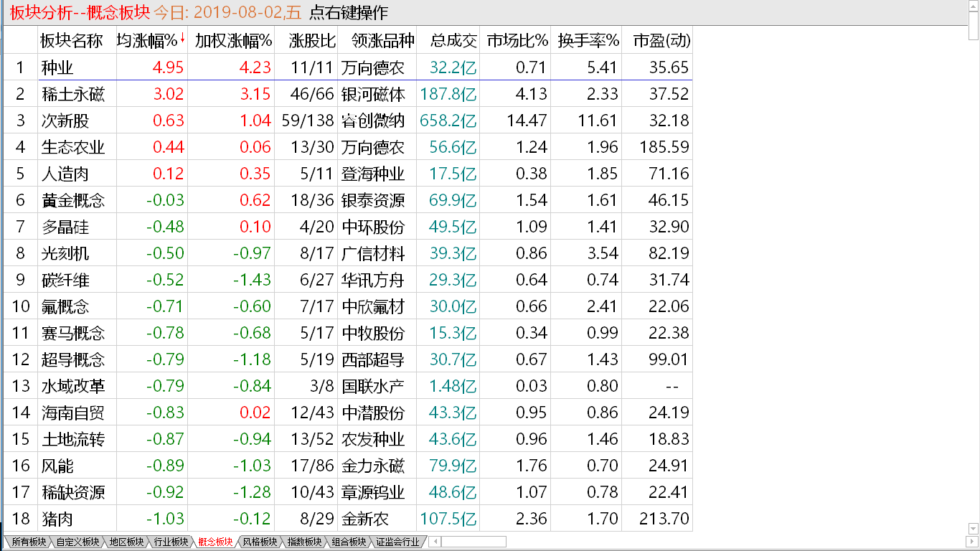Screen dimensions: 980x551
Task: Click turnover value 658.2亿
Action: coord(448,121)
